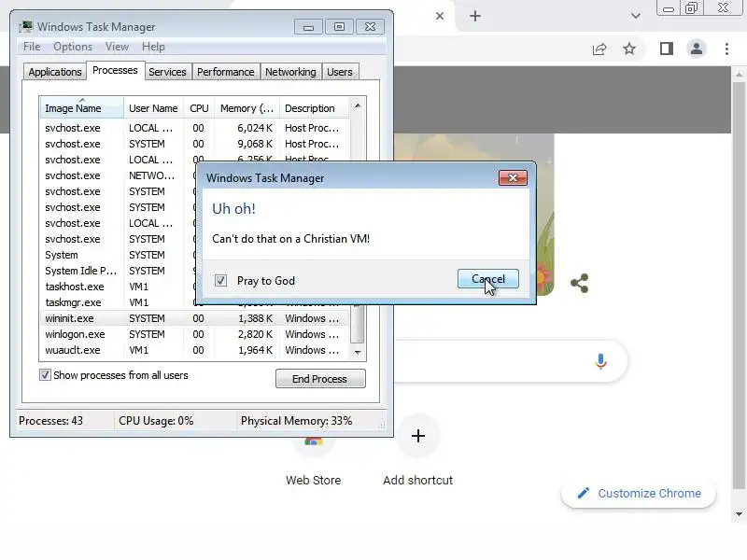Select the Processes tab
This screenshot has width=747, height=560.
(115, 71)
